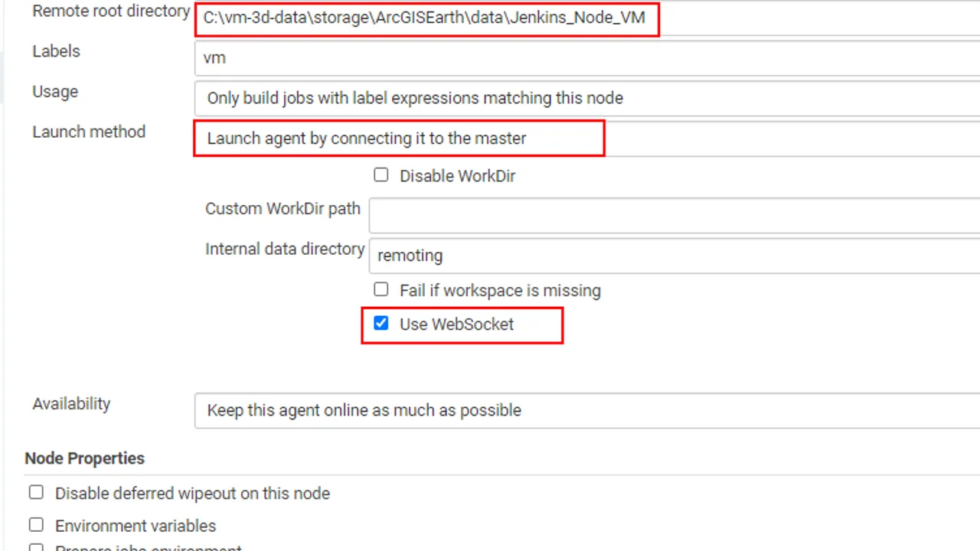Click the Launch method label
Image resolution: width=980 pixels, height=551 pixels.
point(89,132)
